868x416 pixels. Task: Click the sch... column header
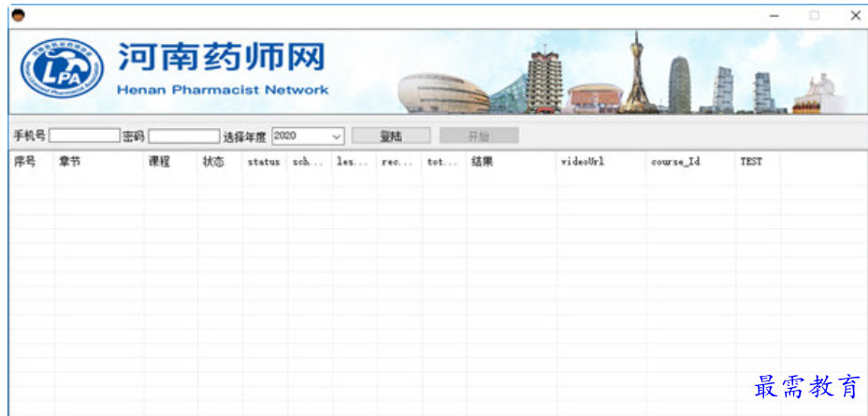pyautogui.click(x=310, y=162)
